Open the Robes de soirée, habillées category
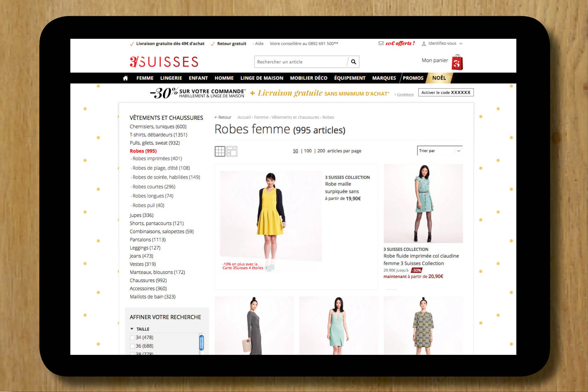This screenshot has height=392, width=588. click(x=166, y=177)
